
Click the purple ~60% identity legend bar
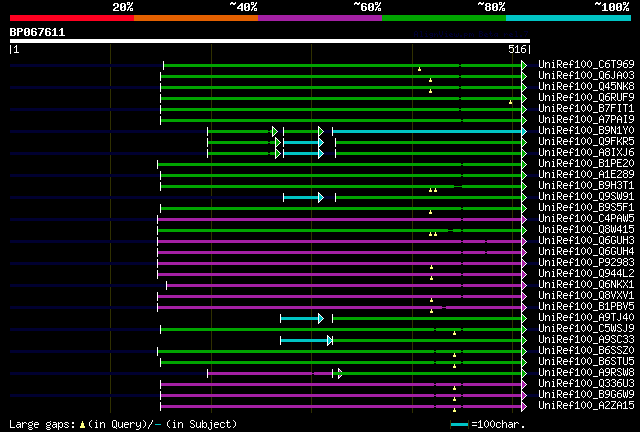pos(320,18)
